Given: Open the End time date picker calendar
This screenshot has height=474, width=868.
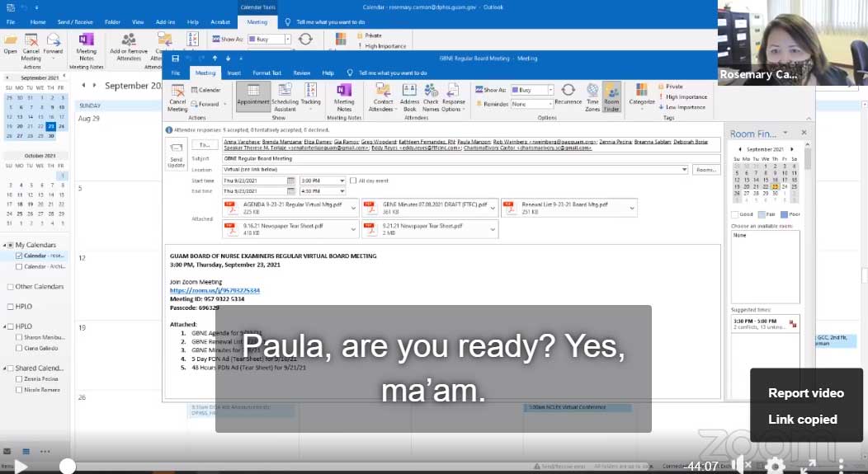Looking at the screenshot, I should 290,190.
